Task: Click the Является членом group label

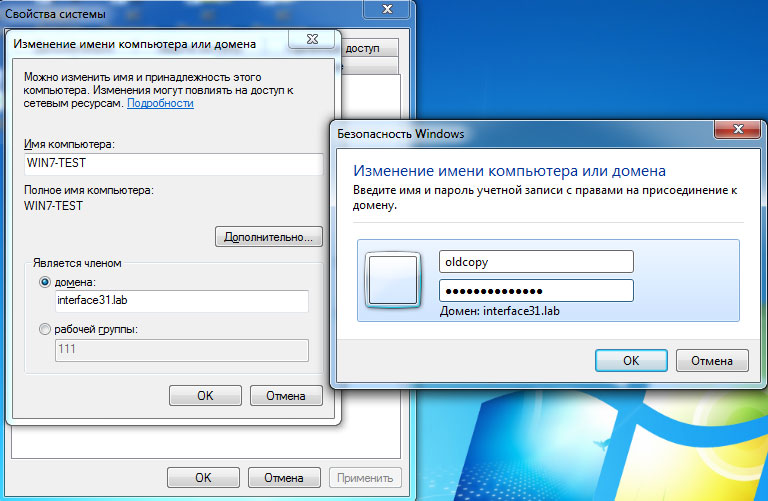Action: [77, 263]
